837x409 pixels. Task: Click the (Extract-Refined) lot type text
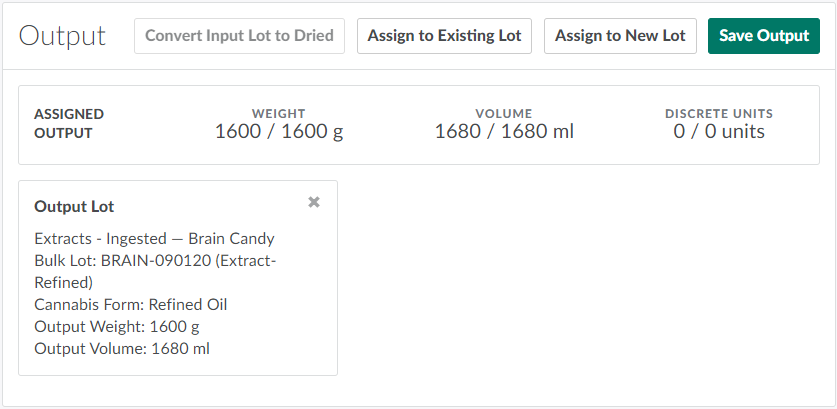(x=64, y=282)
